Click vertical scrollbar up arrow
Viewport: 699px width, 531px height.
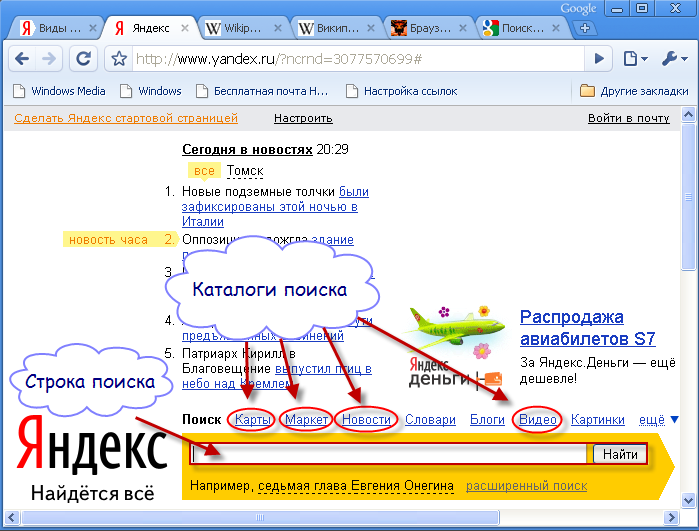[x=689, y=115]
